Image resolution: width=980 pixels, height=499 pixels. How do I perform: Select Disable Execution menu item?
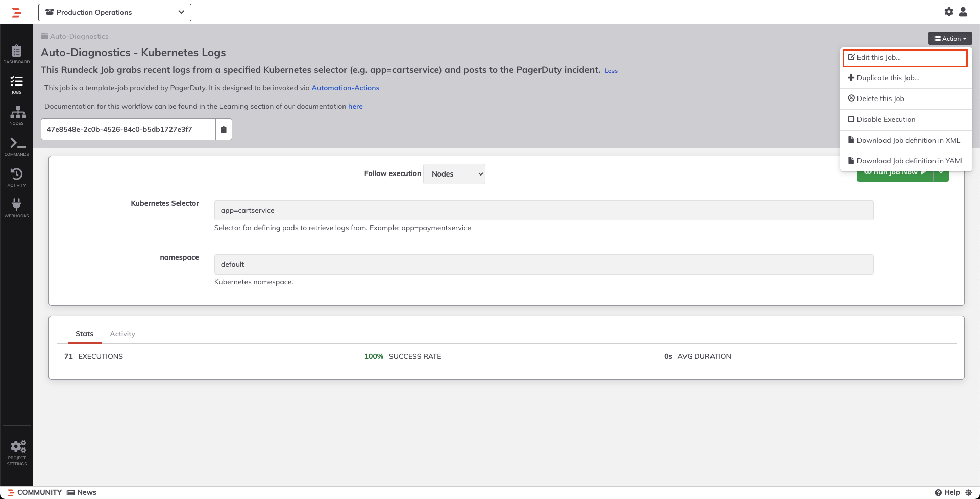point(906,120)
